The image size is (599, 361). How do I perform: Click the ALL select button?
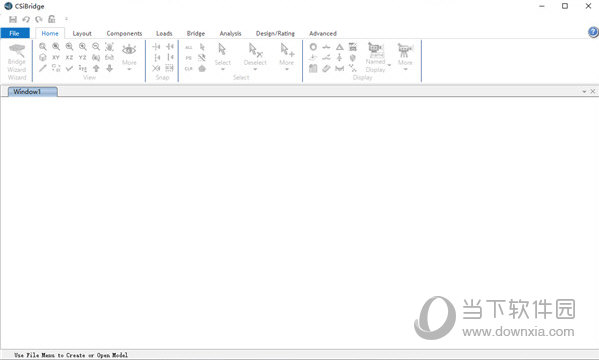click(189, 47)
